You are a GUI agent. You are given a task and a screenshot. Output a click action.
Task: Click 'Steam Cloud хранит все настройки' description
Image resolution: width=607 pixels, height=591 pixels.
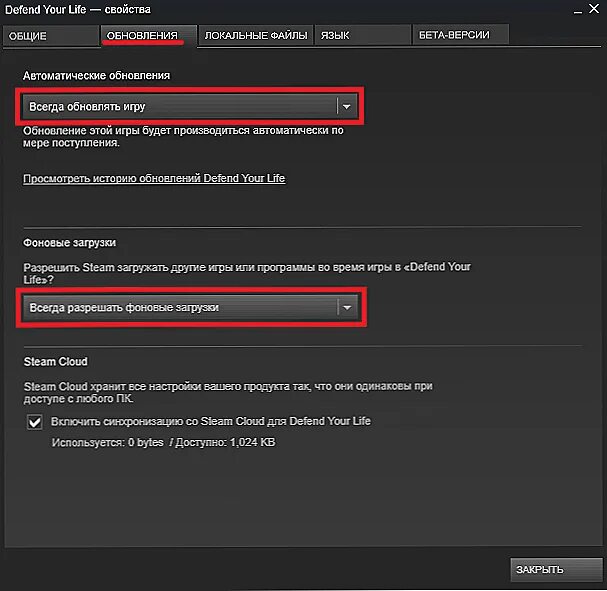228,392
